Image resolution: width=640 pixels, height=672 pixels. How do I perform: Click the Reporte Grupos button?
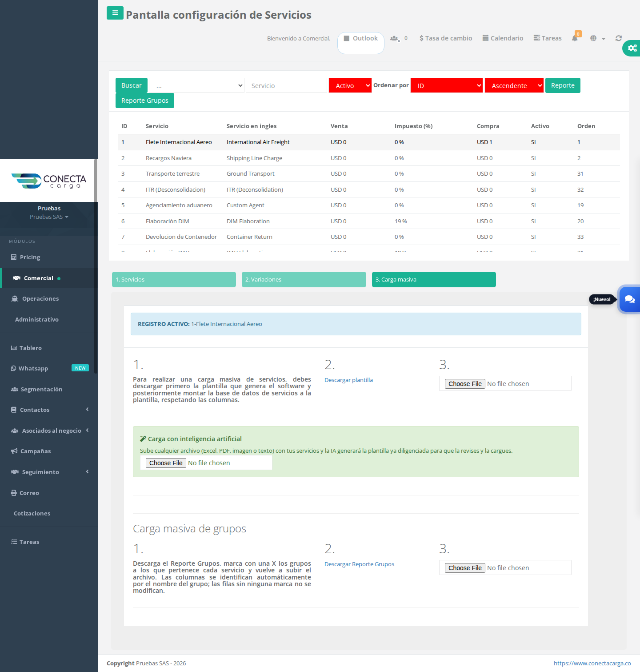[x=145, y=101]
